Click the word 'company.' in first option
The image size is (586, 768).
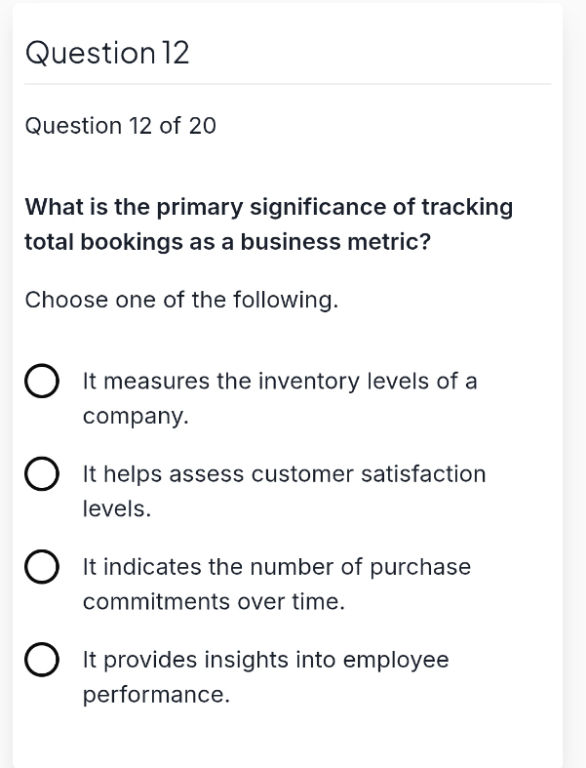coord(136,417)
